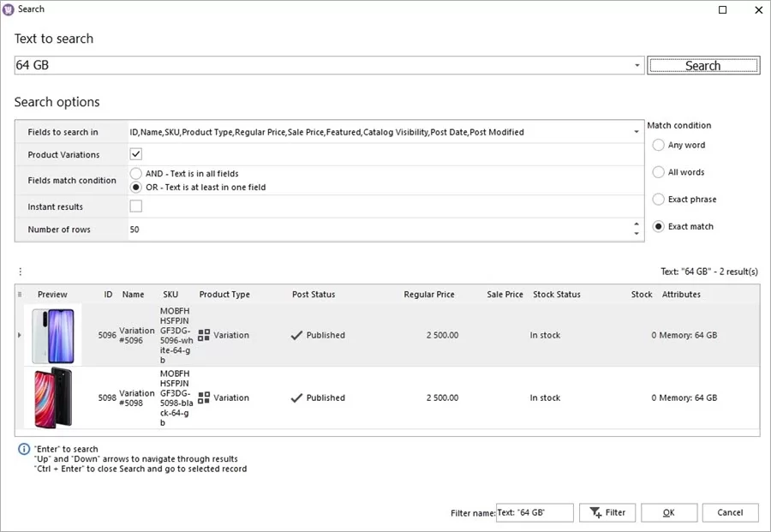Open the search text history dropdown
The image size is (771, 532).
pyautogui.click(x=637, y=64)
